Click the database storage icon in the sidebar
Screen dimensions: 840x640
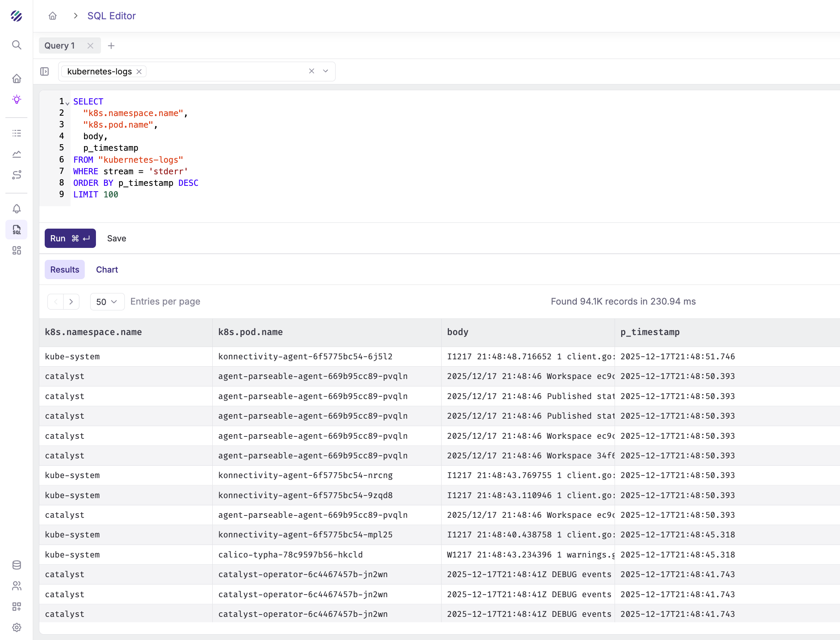point(17,565)
